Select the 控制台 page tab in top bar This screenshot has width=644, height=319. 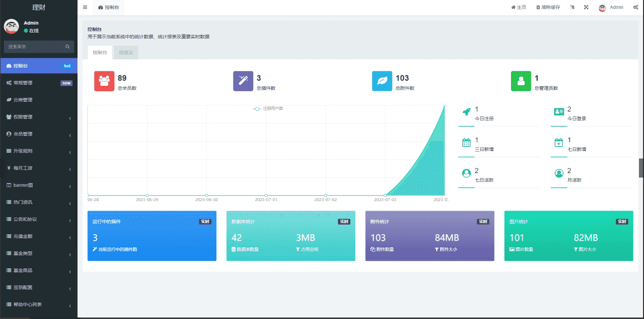click(108, 8)
